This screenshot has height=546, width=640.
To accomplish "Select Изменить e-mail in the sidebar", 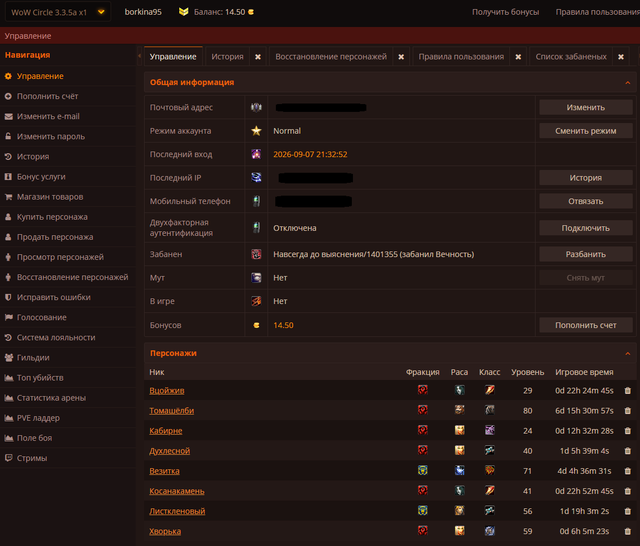I will pyautogui.click(x=48, y=116).
